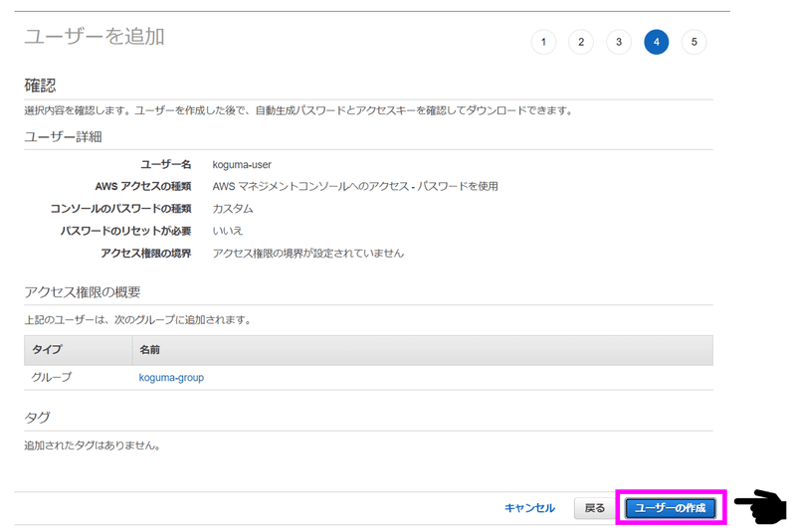Open the koguma-group link
Image resolution: width=796 pixels, height=532 pixels.
click(171, 377)
